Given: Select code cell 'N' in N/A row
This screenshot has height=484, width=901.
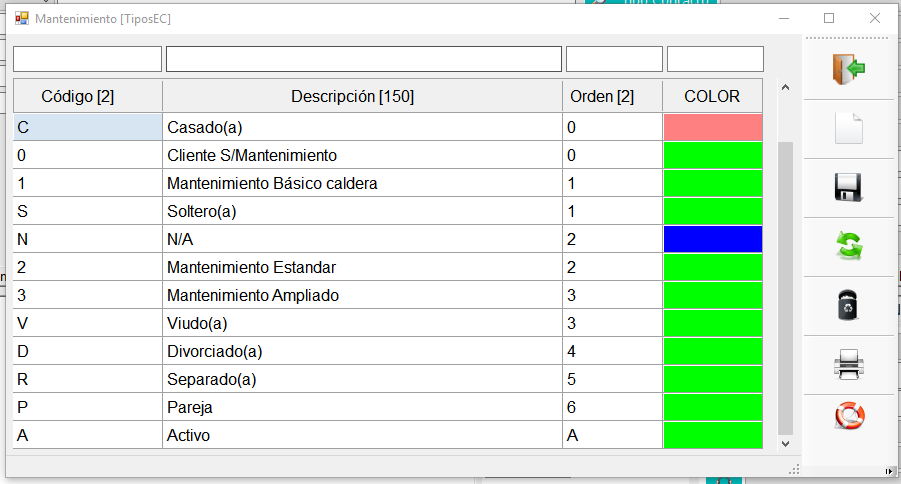Looking at the screenshot, I should pyautogui.click(x=88, y=239).
